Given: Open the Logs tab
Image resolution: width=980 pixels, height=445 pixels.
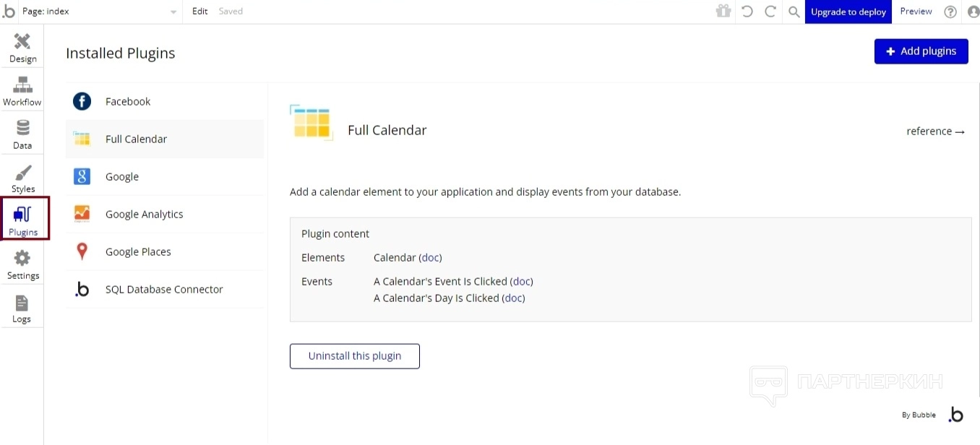Looking at the screenshot, I should pyautogui.click(x=22, y=308).
